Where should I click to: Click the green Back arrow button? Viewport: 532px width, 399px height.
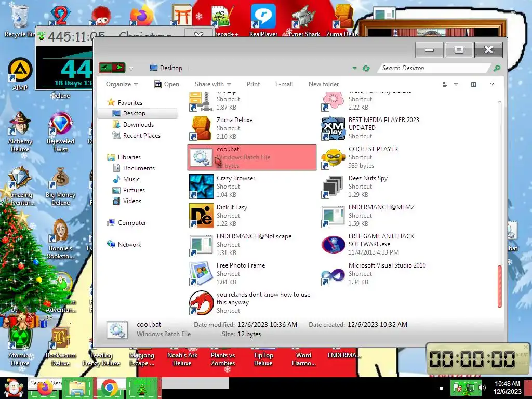point(105,68)
